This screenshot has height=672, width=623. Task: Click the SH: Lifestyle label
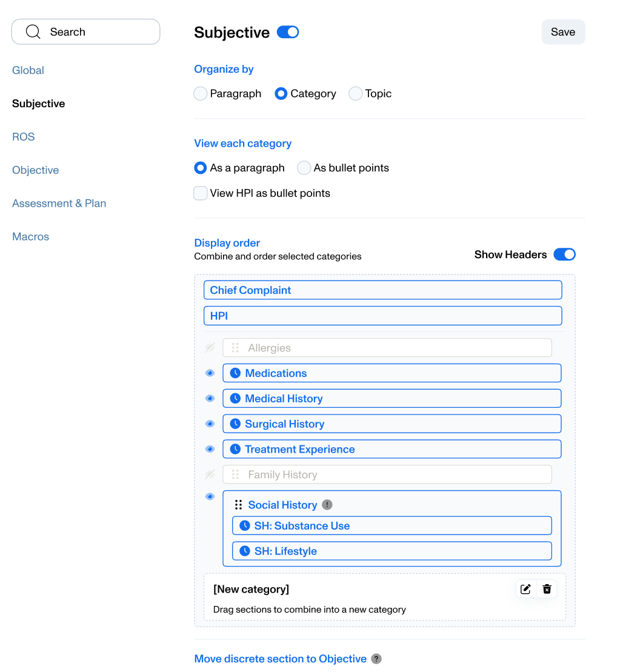(285, 551)
